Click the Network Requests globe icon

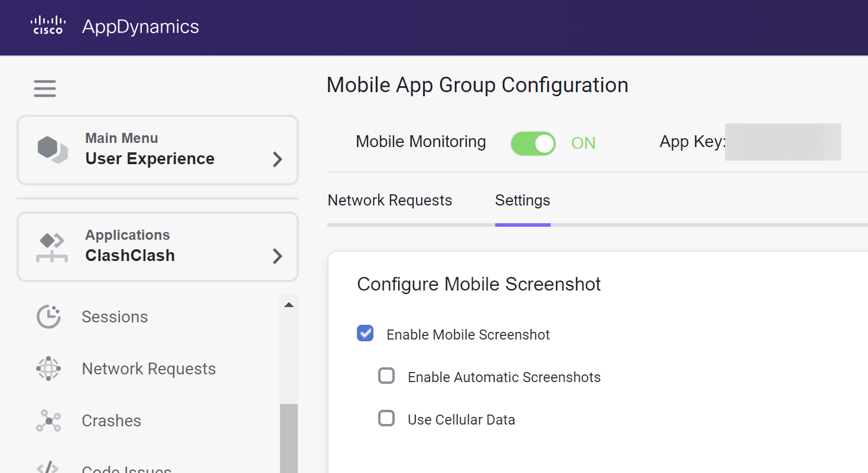point(48,368)
